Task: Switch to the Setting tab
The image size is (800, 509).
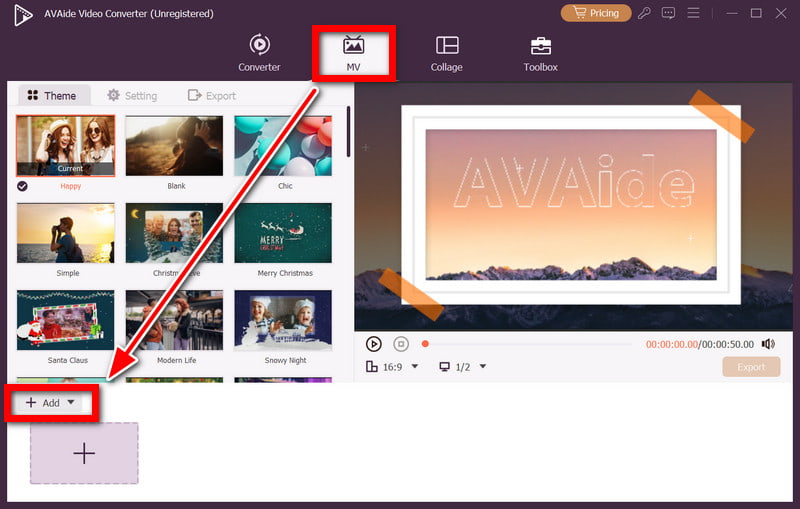Action: [132, 96]
